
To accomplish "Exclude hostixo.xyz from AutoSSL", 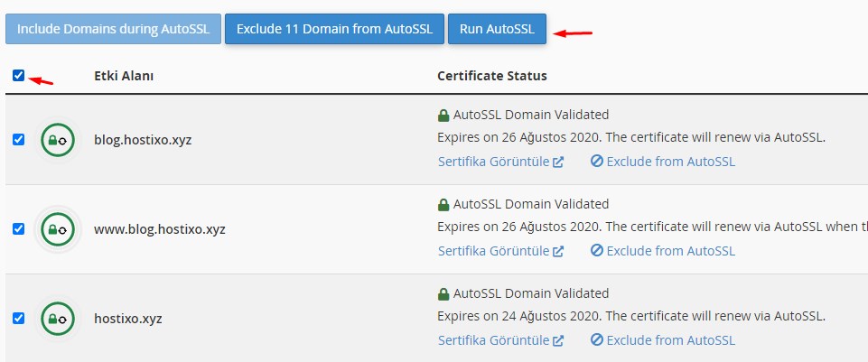I will tap(663, 339).
